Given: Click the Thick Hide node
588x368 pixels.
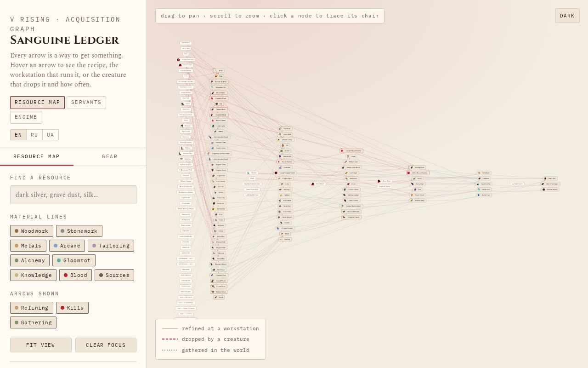Looking at the screenshot, I should (x=219, y=259).
